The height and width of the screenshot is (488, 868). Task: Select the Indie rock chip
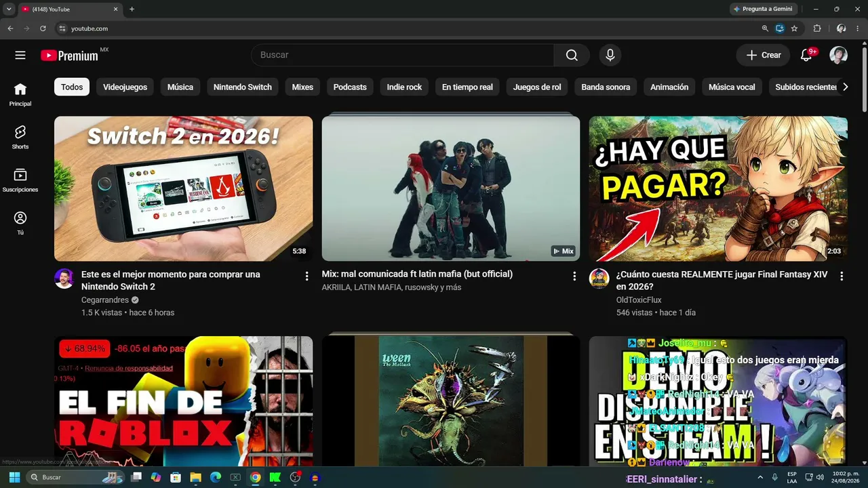coord(404,87)
